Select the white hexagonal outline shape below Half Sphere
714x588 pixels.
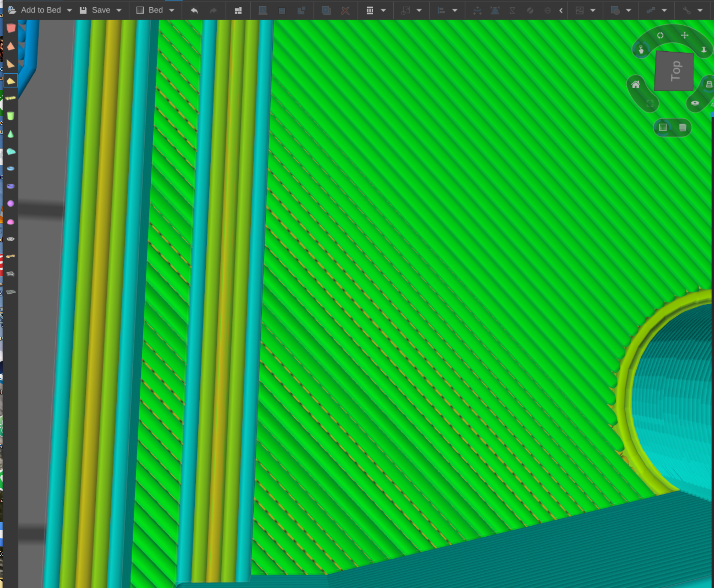[11, 239]
